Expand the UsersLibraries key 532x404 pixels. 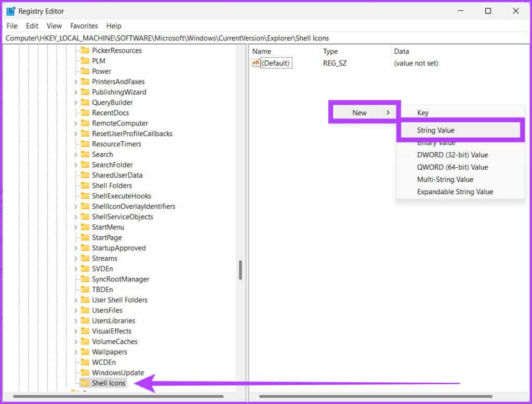(76, 321)
